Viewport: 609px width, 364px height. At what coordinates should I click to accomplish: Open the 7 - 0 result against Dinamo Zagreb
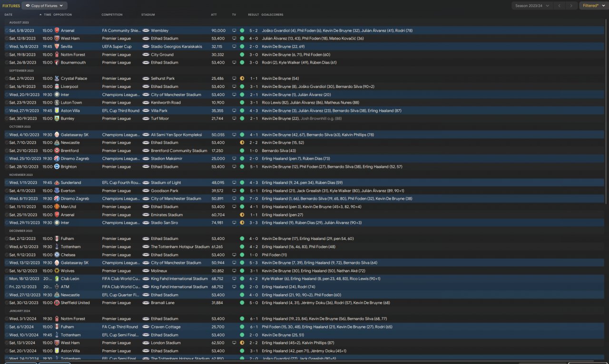[254, 199]
